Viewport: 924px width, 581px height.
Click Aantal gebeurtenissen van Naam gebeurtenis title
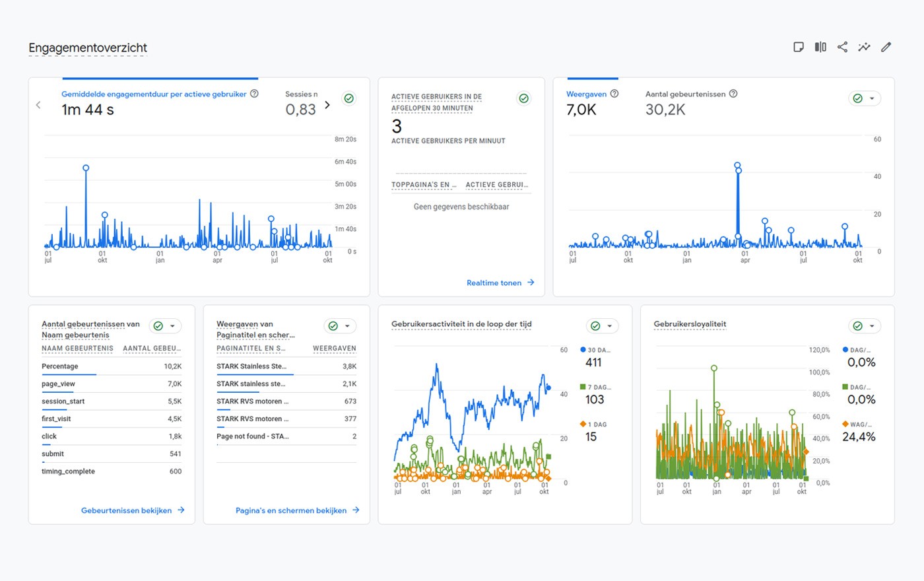(90, 329)
